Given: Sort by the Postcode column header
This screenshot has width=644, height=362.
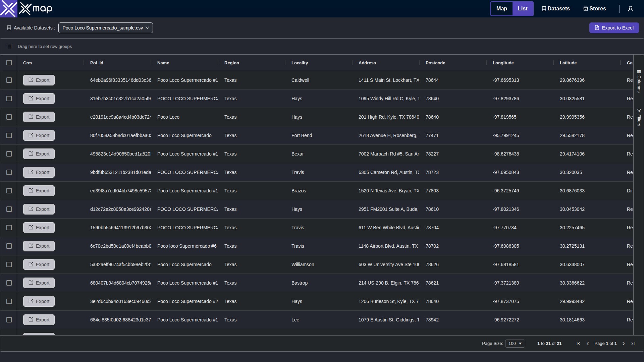Looking at the screenshot, I should [x=435, y=63].
